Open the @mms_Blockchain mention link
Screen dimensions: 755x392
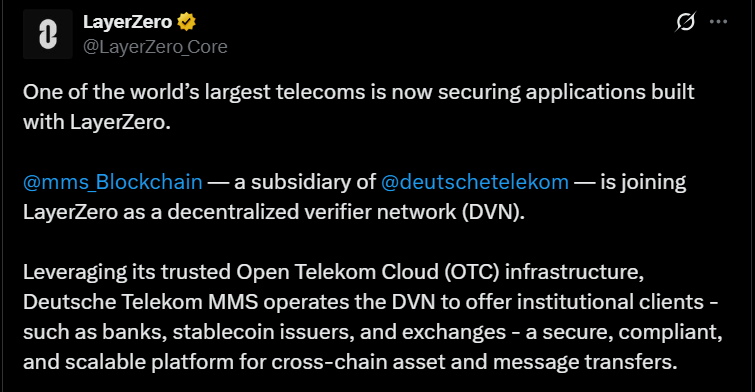(x=113, y=183)
